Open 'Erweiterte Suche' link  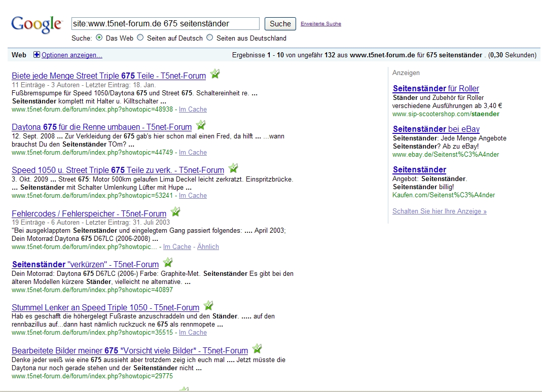click(321, 23)
